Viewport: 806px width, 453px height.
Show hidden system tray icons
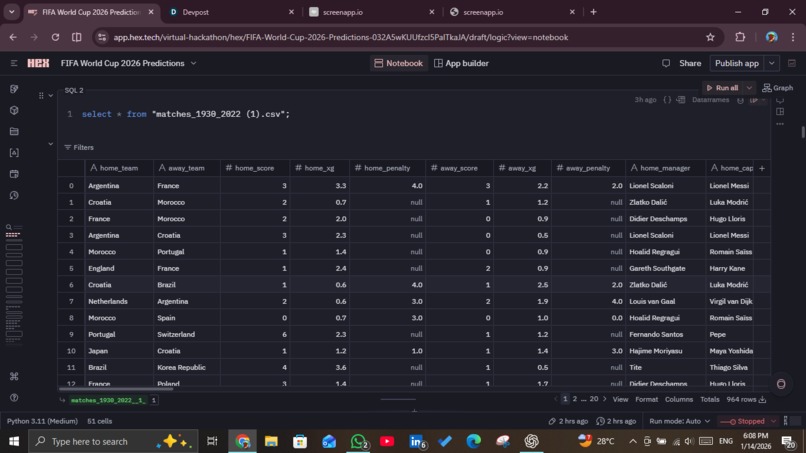coord(633,441)
